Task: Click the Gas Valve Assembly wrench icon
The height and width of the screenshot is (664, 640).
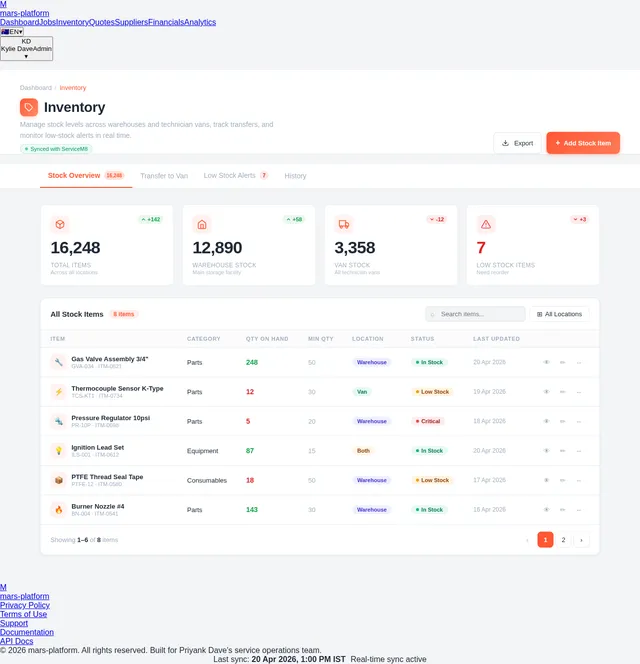Action: 59,362
